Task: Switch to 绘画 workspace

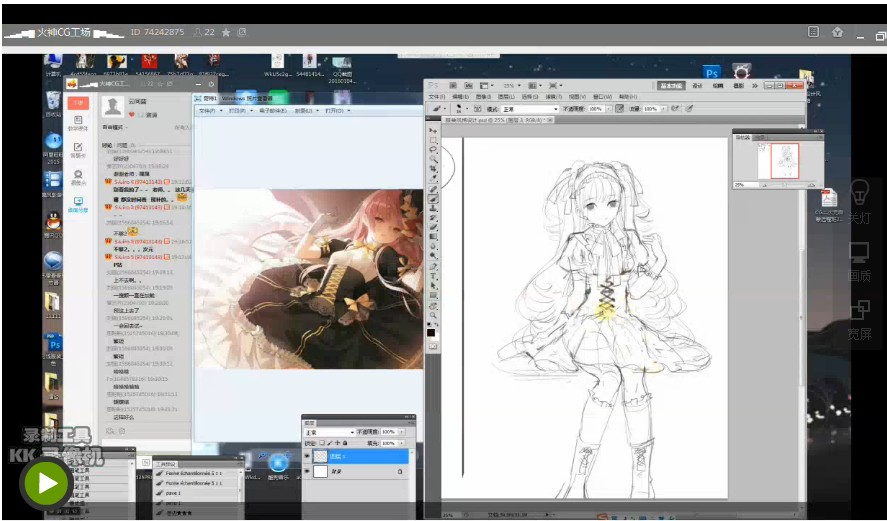Action: tap(718, 85)
